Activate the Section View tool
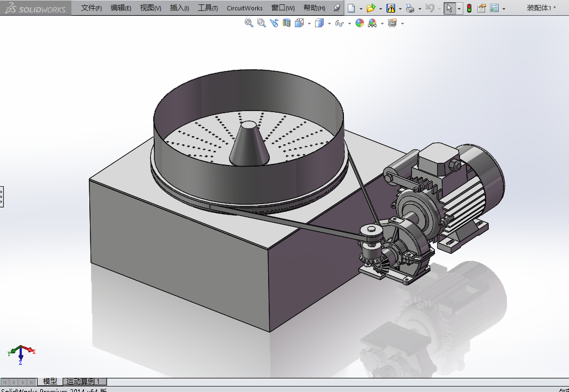The height and width of the screenshot is (392, 569). [x=287, y=23]
